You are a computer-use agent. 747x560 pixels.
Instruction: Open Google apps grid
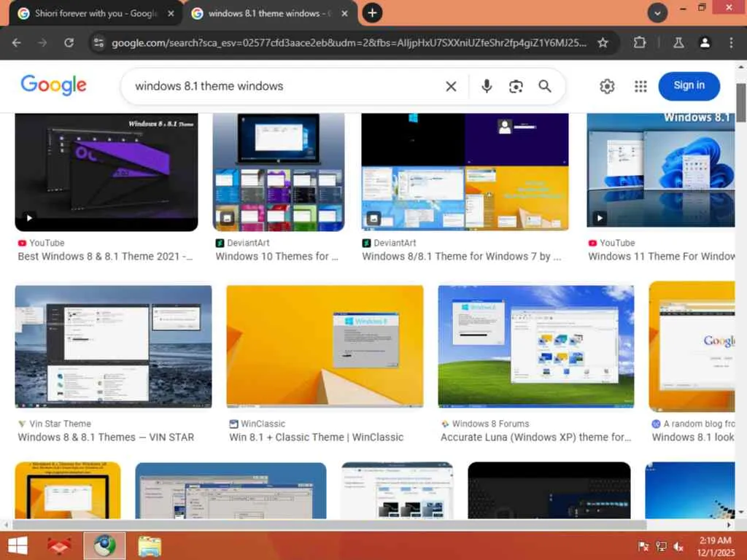[x=640, y=86]
